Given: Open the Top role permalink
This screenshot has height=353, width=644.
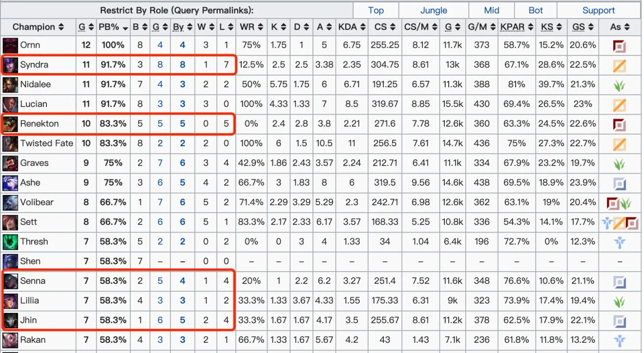Looking at the screenshot, I should (376, 10).
